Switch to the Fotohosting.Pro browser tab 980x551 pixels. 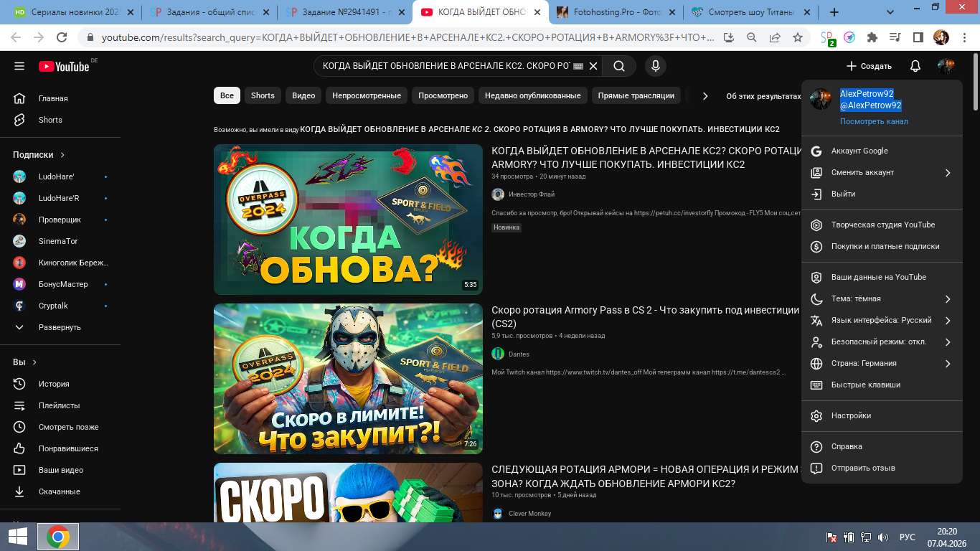(x=616, y=12)
